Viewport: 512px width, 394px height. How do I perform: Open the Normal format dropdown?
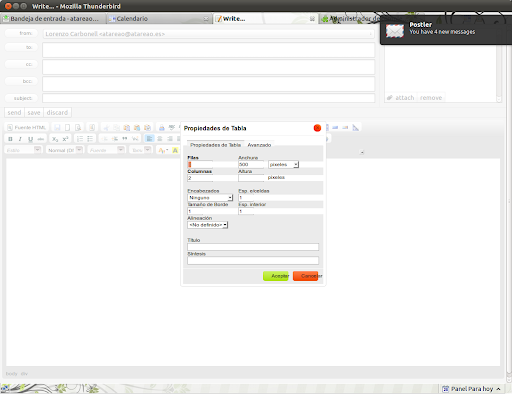tap(64, 150)
